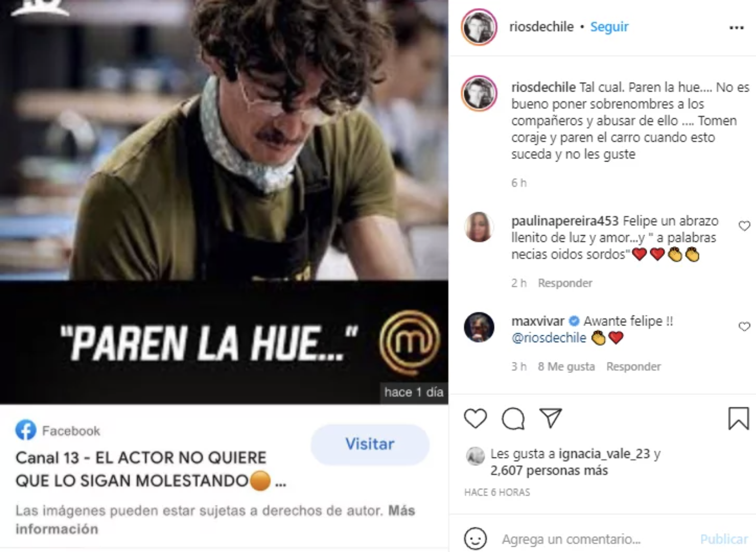756x552 pixels.
Task: Open paulinapereira453's profile avatar
Action: (x=479, y=227)
